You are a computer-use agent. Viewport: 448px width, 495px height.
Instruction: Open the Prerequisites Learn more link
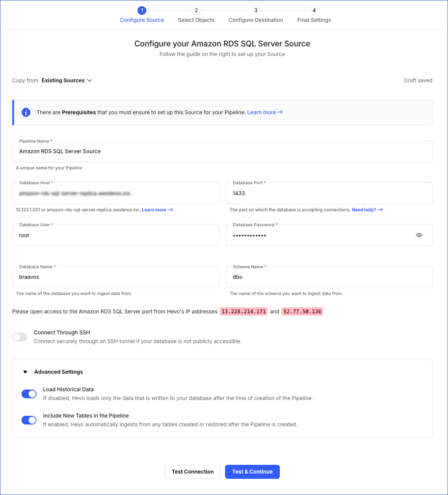(x=261, y=112)
